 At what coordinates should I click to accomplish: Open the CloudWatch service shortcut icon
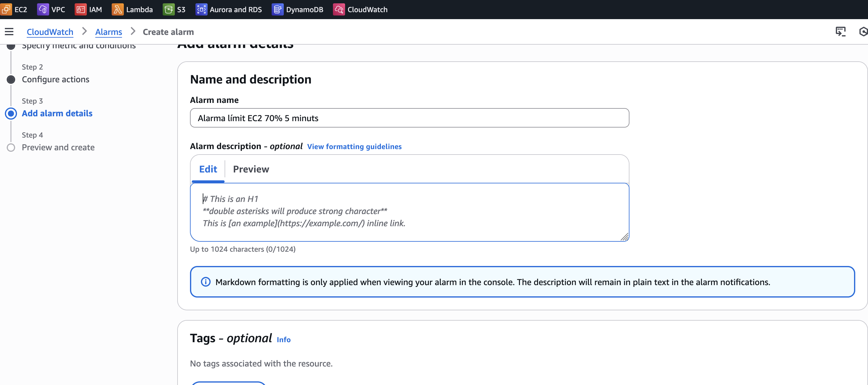339,9
